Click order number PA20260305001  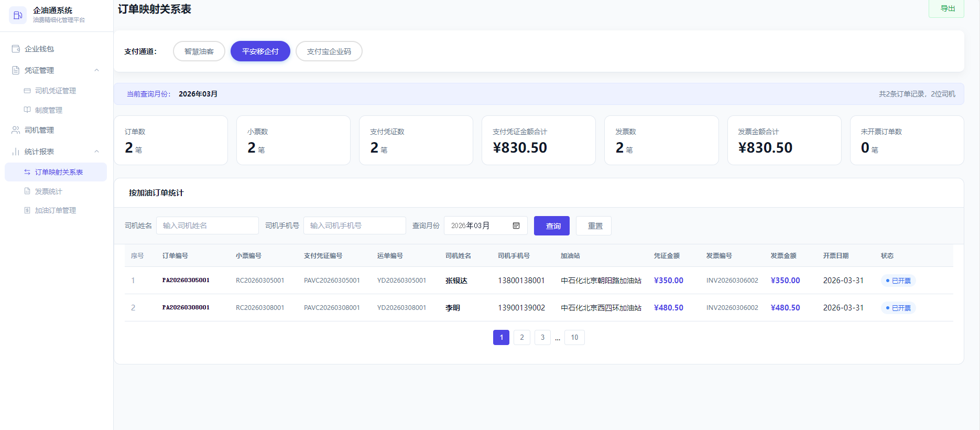point(186,280)
